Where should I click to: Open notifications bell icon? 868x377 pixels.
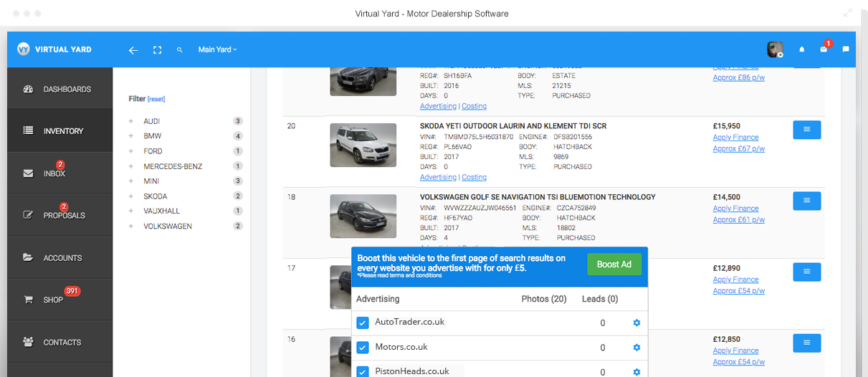(802, 49)
